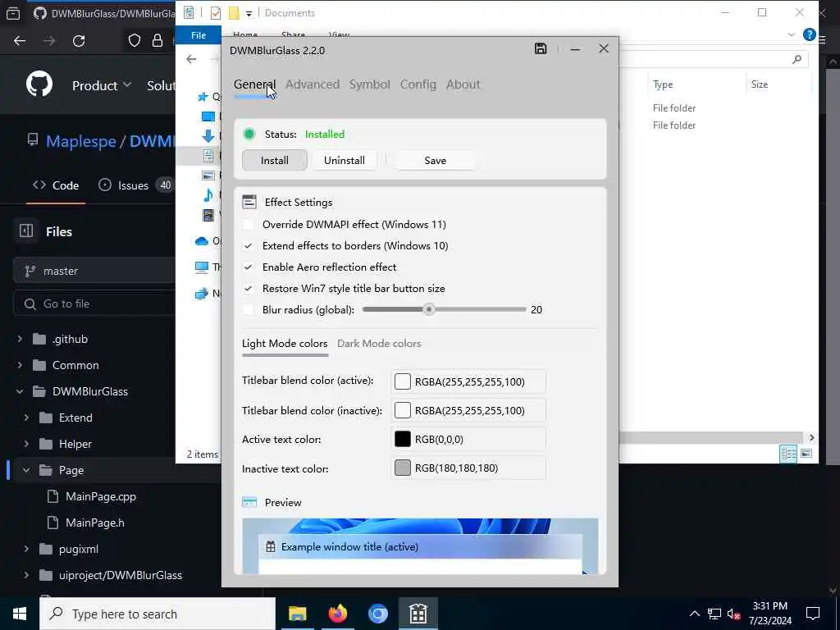Image resolution: width=840 pixels, height=630 pixels.
Task: Toggle the GitHub file tree side panel icon
Action: (x=26, y=231)
